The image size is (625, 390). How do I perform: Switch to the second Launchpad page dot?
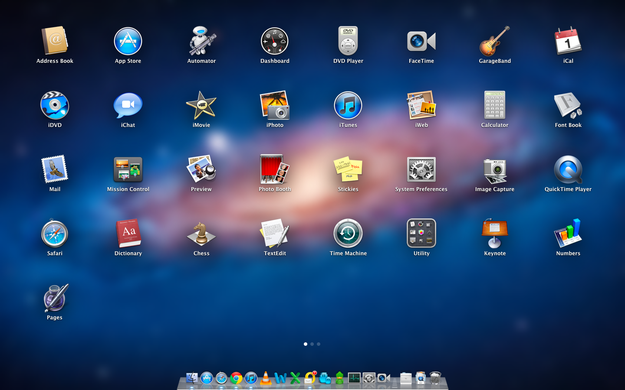coord(312,344)
